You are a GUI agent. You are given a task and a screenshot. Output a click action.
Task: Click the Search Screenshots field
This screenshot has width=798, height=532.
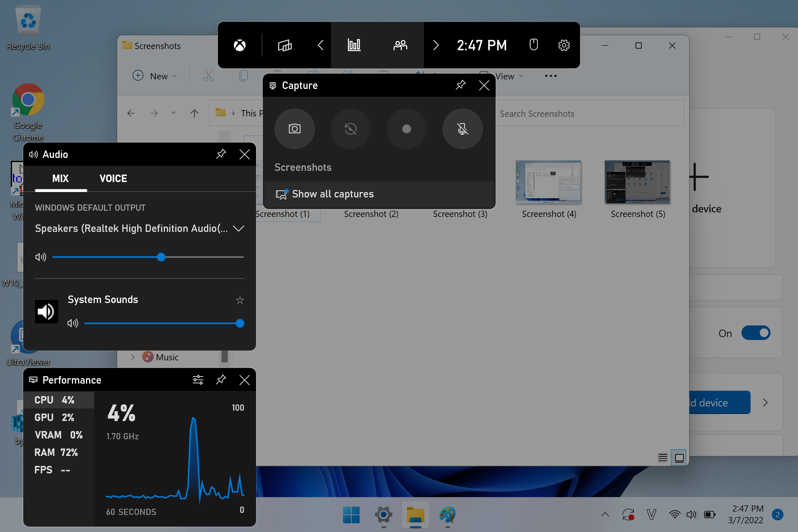pyautogui.click(x=589, y=113)
